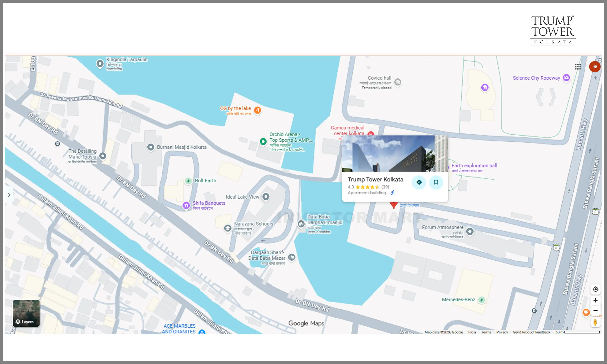Get directions to Trump Tower Kolkata

point(419,182)
